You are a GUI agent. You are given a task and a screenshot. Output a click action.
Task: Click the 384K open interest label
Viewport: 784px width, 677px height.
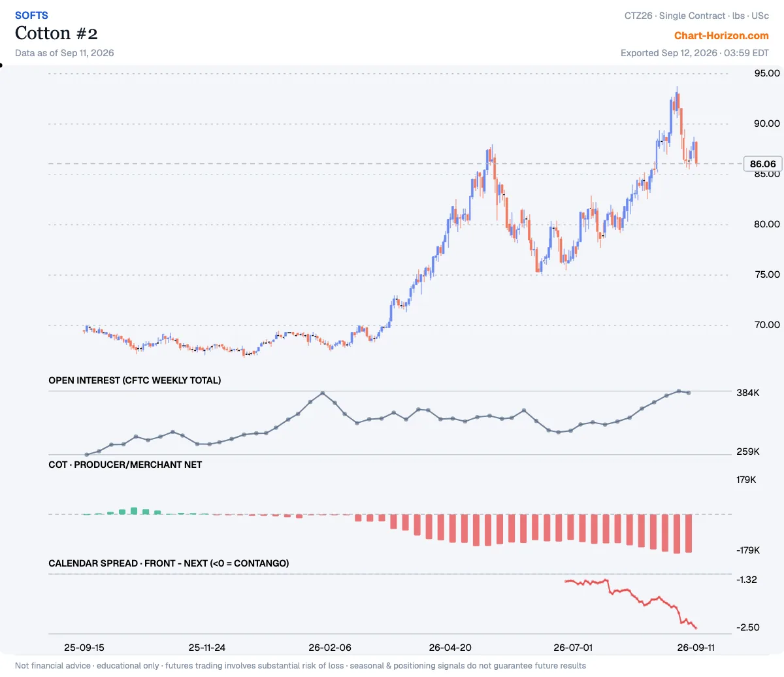pyautogui.click(x=748, y=393)
